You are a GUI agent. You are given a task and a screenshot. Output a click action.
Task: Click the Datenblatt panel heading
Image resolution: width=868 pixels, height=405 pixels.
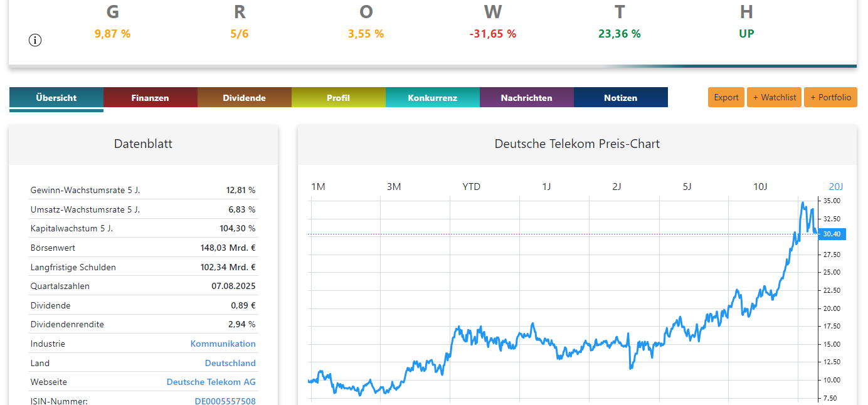click(143, 144)
